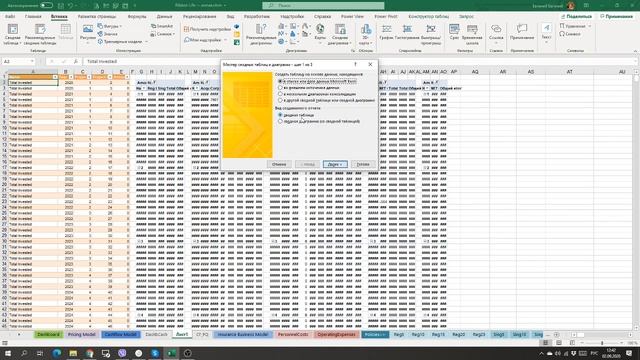The image size is (640, 360).
Task: Click the Save icon in quick access toolbar
Action: pyautogui.click(x=60, y=6)
